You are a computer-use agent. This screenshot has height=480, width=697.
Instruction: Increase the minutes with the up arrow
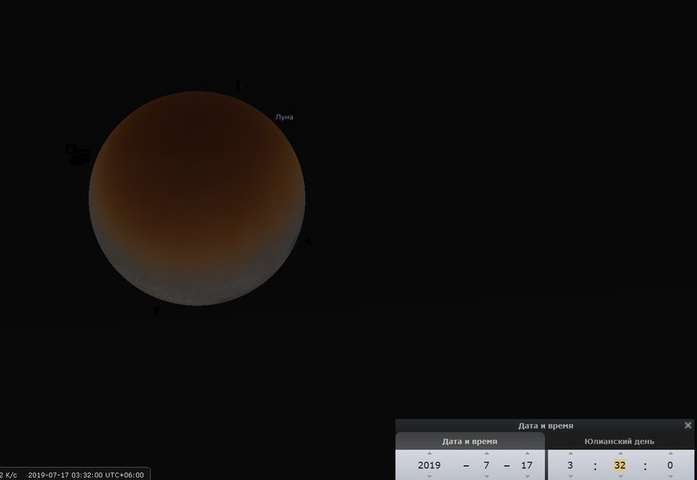tap(620, 453)
